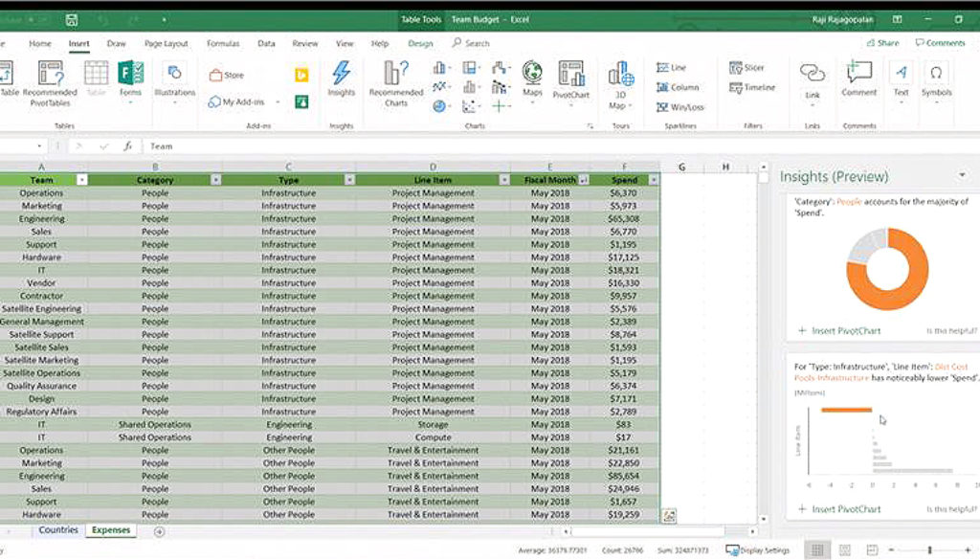This screenshot has width=980, height=560.
Task: Insert a Maps chart
Action: click(x=532, y=79)
